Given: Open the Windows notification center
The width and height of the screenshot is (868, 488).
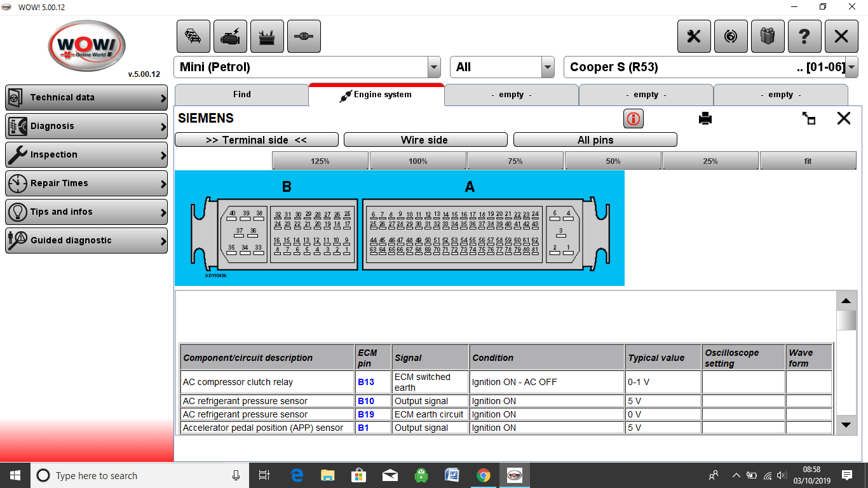Looking at the screenshot, I should point(846,475).
